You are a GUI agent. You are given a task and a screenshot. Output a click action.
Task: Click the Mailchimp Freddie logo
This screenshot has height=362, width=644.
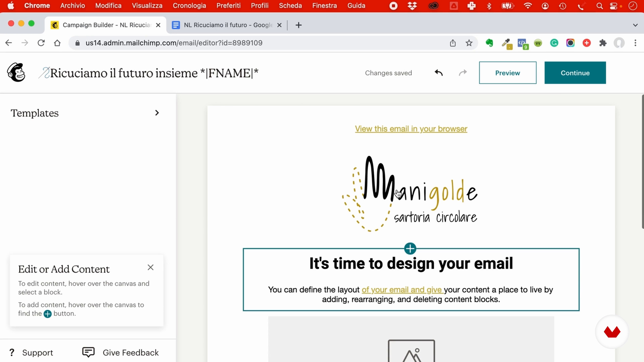pyautogui.click(x=16, y=72)
